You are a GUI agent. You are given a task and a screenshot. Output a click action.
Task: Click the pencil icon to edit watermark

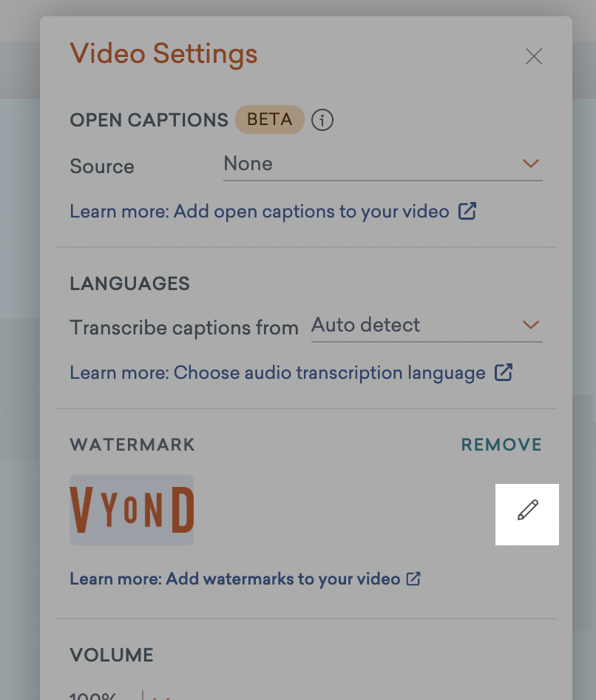click(527, 511)
